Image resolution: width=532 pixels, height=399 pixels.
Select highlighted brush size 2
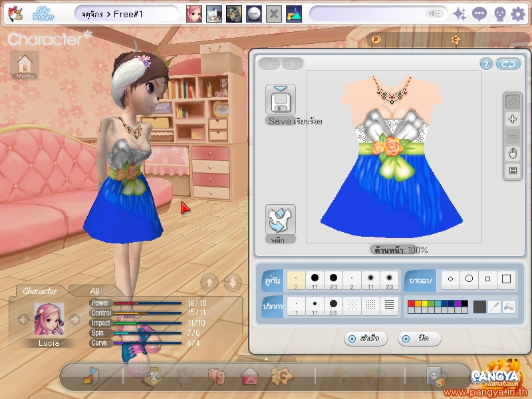point(296,281)
